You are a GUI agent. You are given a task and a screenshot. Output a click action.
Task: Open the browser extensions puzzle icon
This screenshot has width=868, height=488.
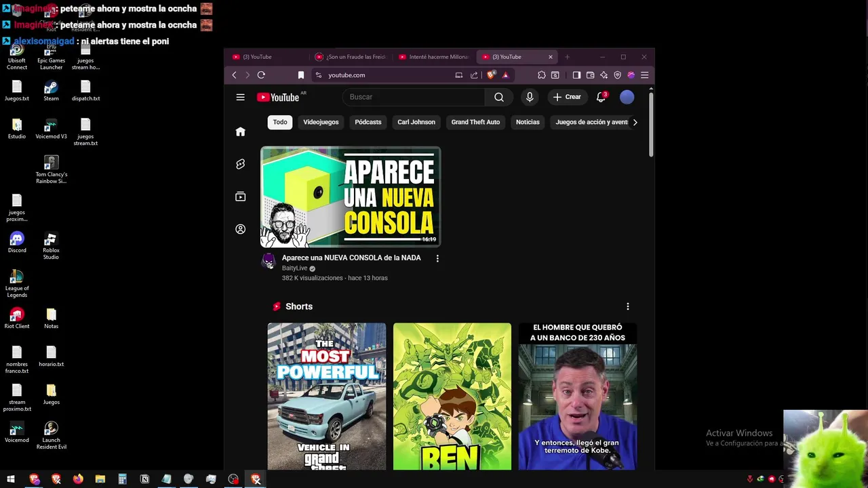[541, 75]
